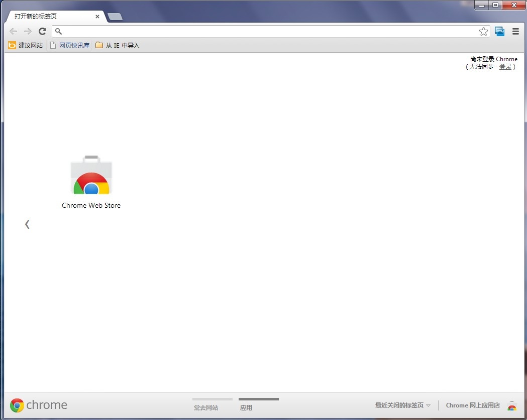Viewport: 527px width, 420px height.
Task: Select the 打开新的标签页 tab
Action: click(55, 17)
